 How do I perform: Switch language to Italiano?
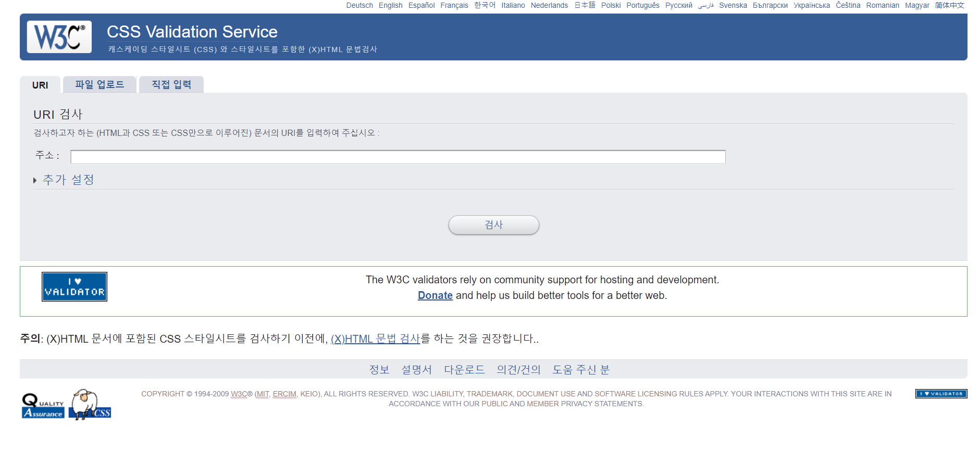tap(513, 5)
